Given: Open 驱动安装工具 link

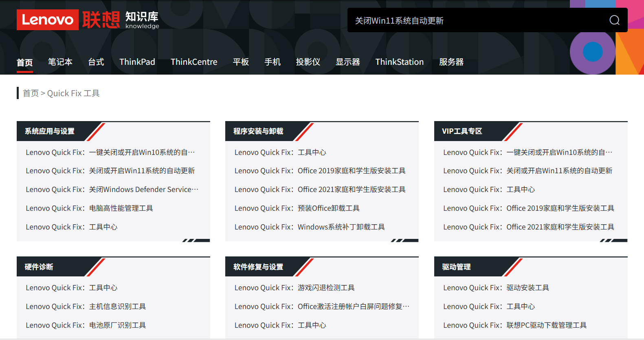Looking at the screenshot, I should [496, 288].
